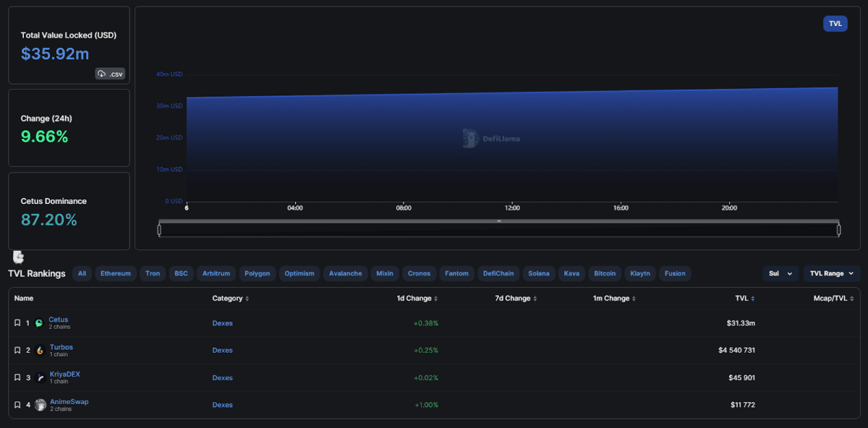
Task: Download data with the .csv button
Action: coord(110,74)
